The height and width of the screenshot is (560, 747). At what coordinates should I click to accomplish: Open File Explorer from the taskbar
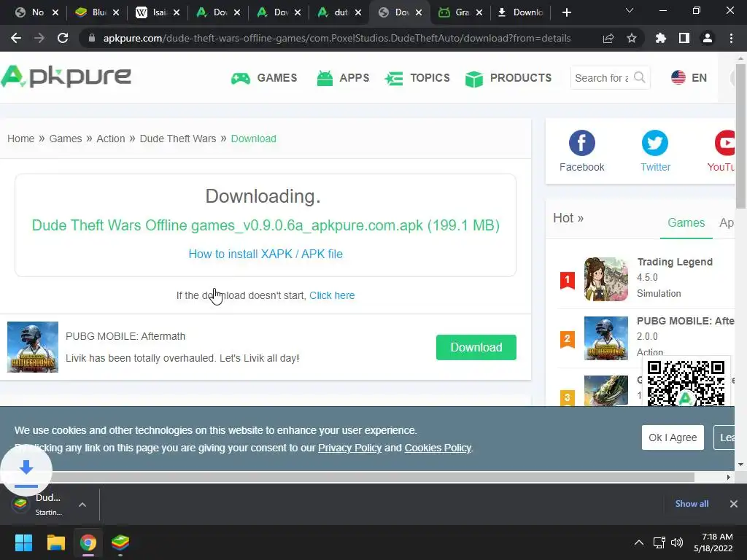pos(55,542)
